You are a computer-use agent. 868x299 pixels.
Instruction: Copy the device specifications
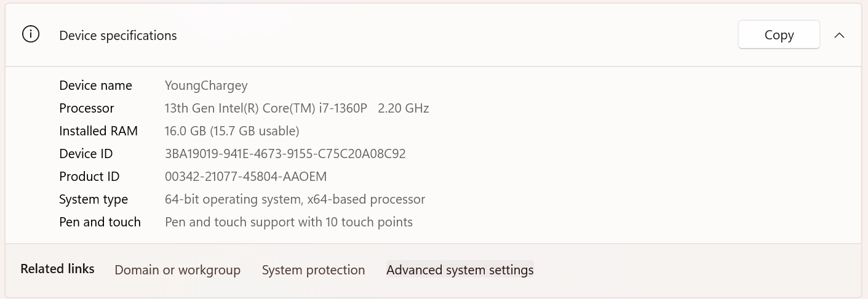coord(779,35)
